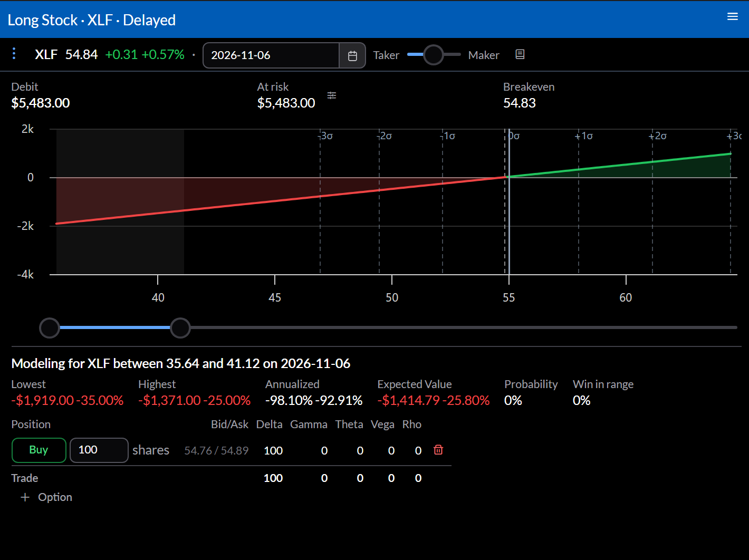Click the Trade row label

tap(25, 478)
